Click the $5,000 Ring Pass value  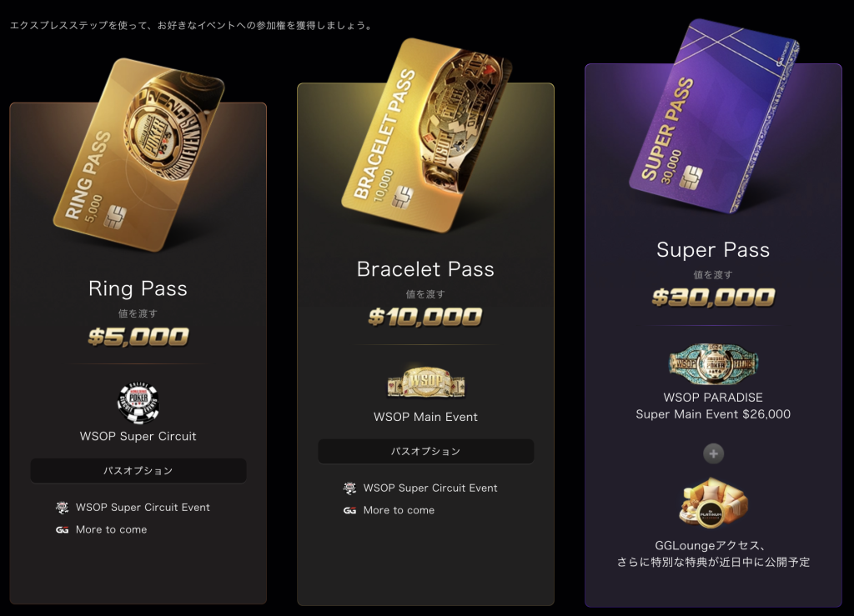click(x=138, y=336)
